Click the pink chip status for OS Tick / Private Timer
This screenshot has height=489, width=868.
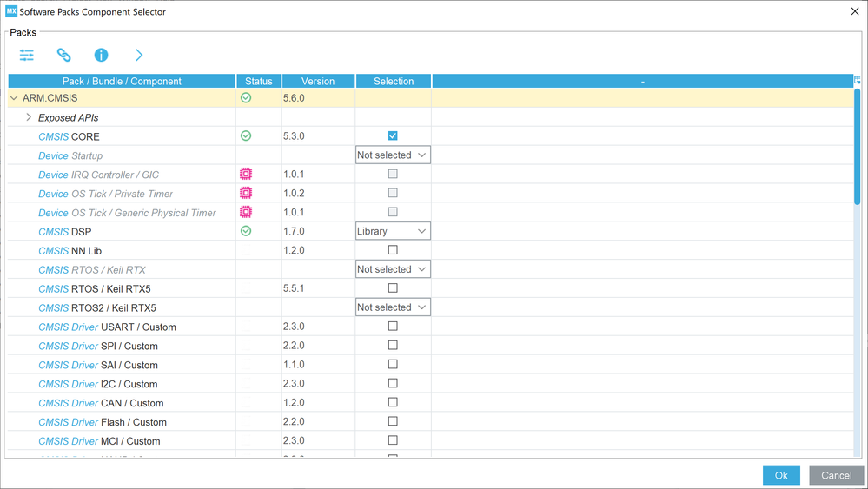[x=246, y=193]
